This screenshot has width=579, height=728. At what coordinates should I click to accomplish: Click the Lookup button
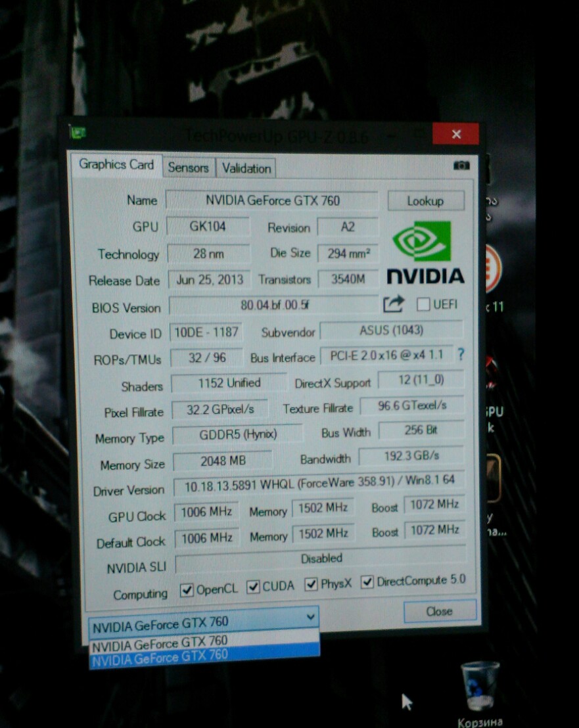426,201
